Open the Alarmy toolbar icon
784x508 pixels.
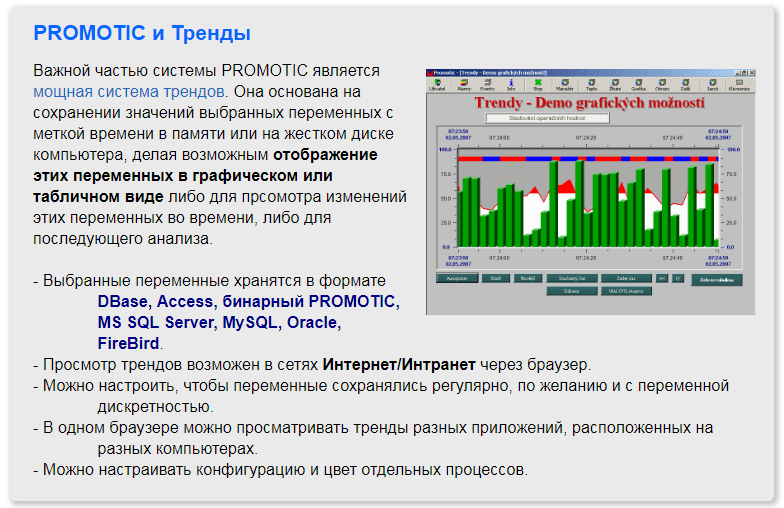[x=464, y=85]
